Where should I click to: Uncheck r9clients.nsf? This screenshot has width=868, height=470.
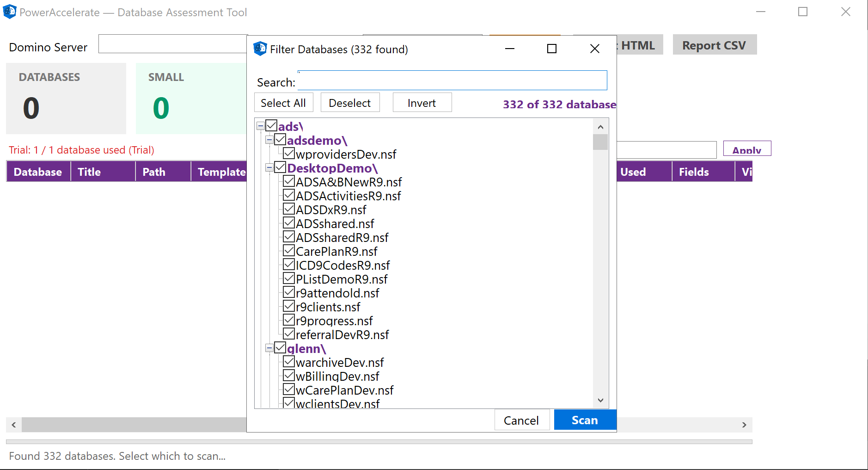(x=288, y=306)
